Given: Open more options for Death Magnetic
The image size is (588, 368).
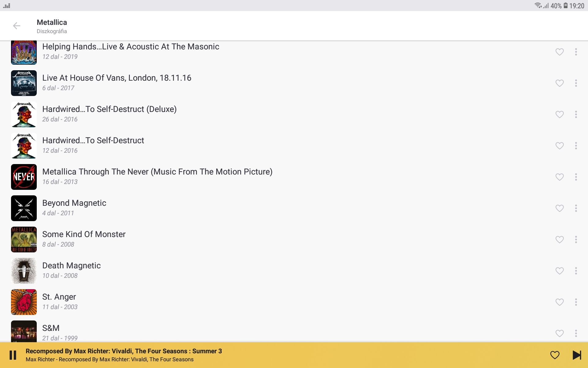Looking at the screenshot, I should coord(576,271).
